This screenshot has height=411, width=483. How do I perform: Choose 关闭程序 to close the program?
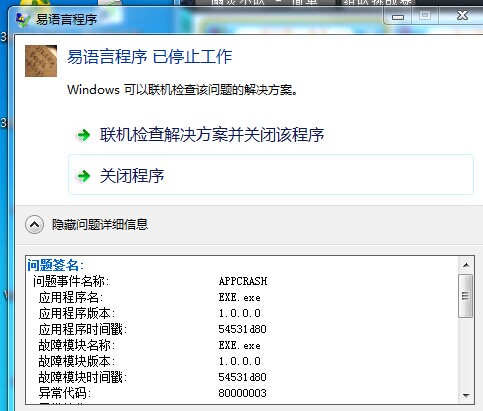271,174
